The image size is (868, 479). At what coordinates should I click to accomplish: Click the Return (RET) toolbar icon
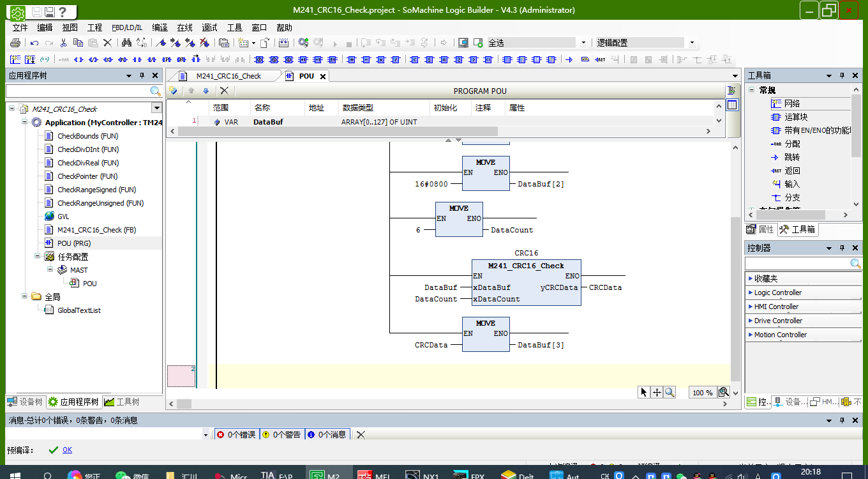click(600, 59)
